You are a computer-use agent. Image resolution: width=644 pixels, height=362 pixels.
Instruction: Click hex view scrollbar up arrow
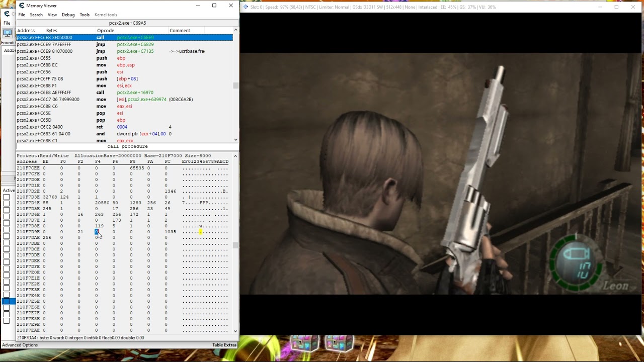click(235, 156)
